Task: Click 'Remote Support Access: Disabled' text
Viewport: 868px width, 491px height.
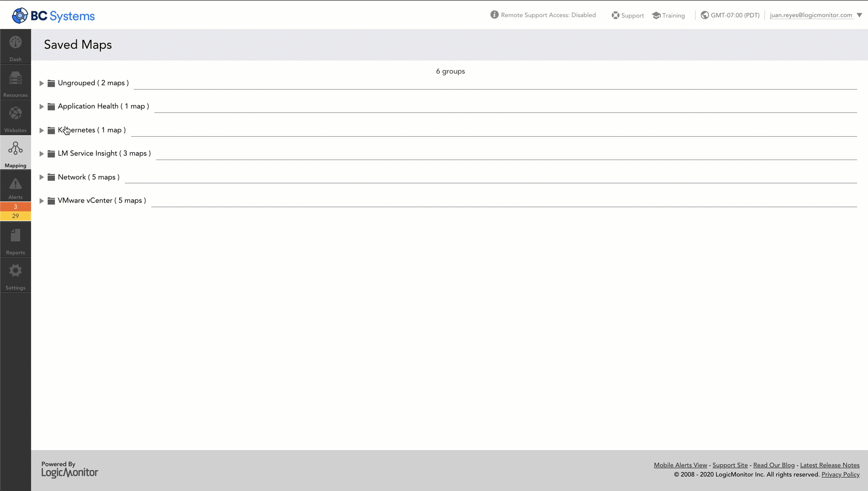Action: coord(548,15)
